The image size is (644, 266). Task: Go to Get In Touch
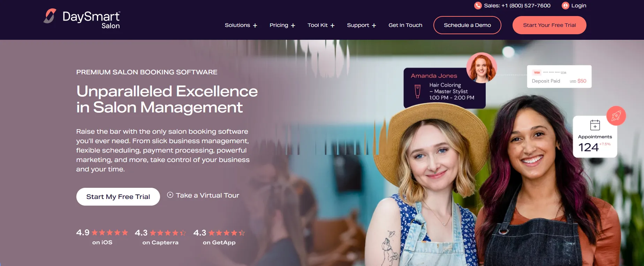[x=406, y=25]
